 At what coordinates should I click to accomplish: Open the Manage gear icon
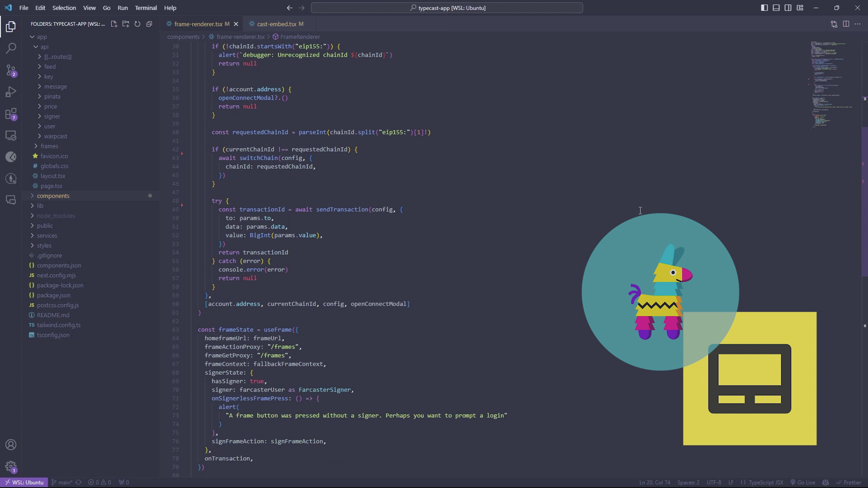point(11,467)
